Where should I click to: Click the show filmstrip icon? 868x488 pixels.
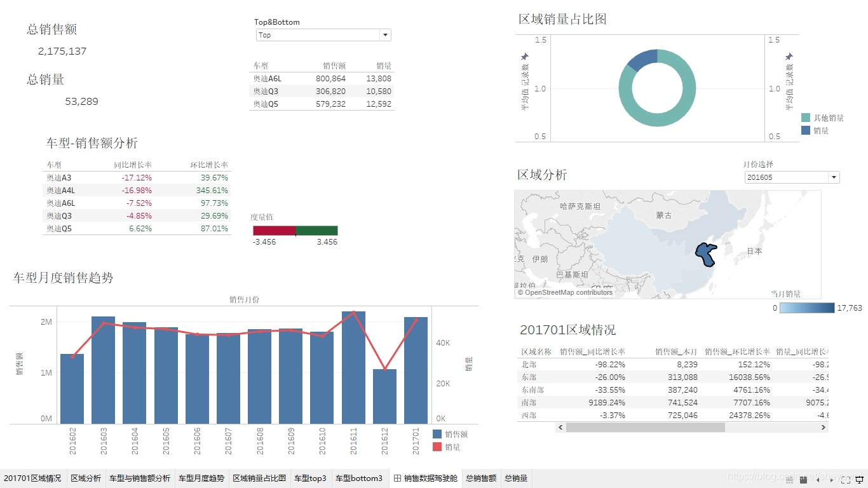(x=803, y=480)
